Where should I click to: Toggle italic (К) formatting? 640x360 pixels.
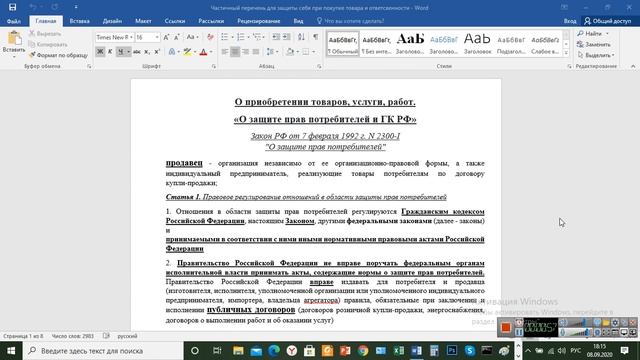110,52
